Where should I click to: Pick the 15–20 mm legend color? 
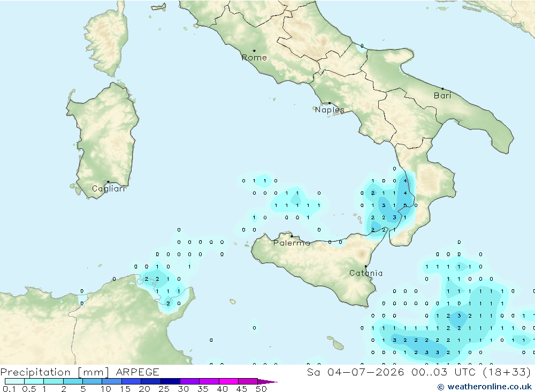(132, 381)
